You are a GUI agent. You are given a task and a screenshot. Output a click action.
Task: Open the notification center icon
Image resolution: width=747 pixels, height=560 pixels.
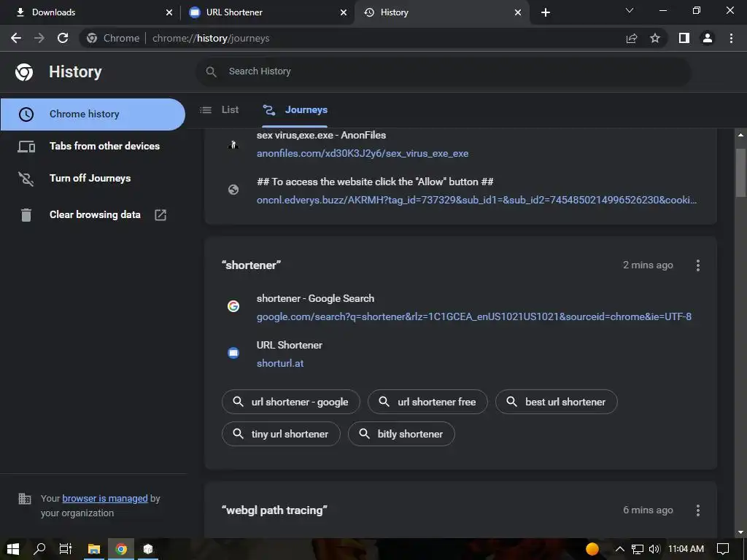723,549
